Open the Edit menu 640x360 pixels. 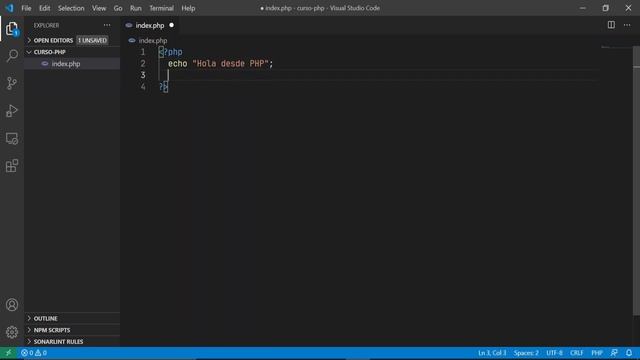tap(44, 8)
